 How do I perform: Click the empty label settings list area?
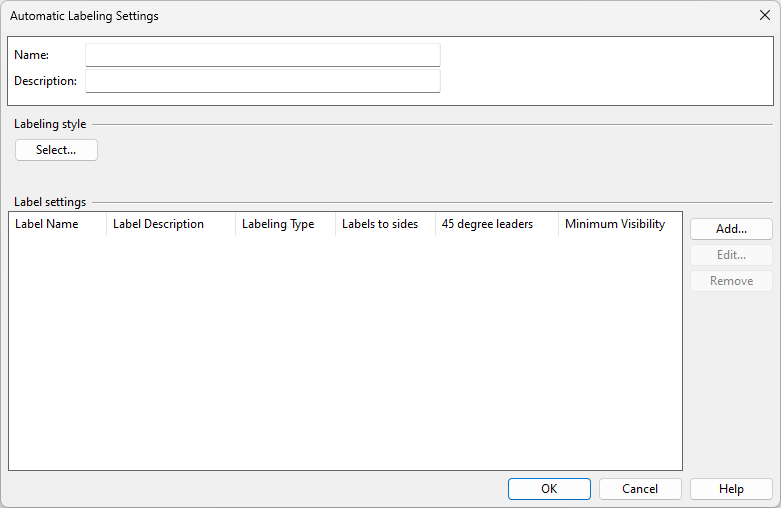345,350
